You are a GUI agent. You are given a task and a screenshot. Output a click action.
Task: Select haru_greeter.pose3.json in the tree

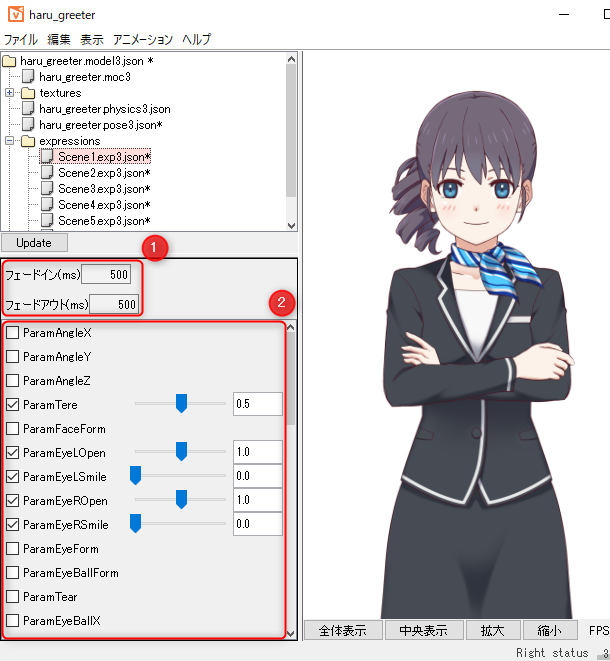[100, 125]
